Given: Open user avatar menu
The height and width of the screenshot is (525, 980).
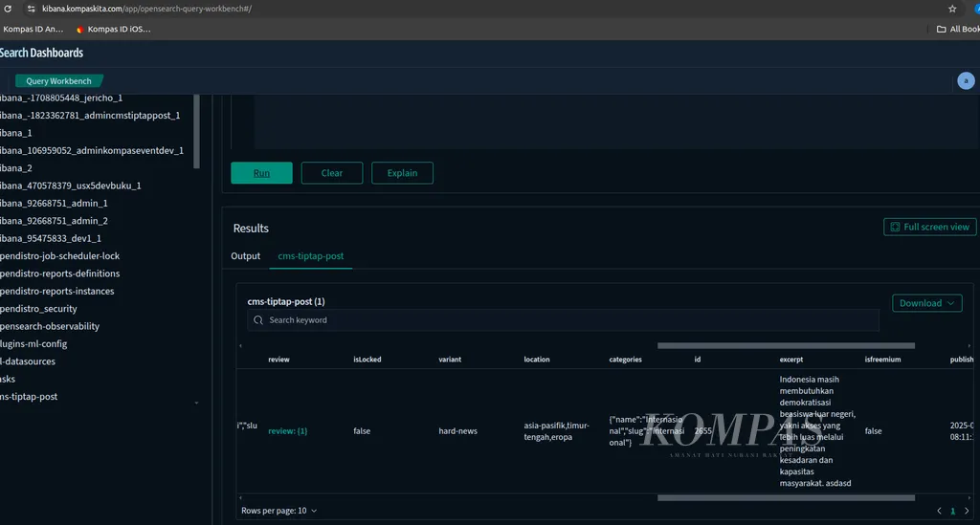Looking at the screenshot, I should coord(966,80).
